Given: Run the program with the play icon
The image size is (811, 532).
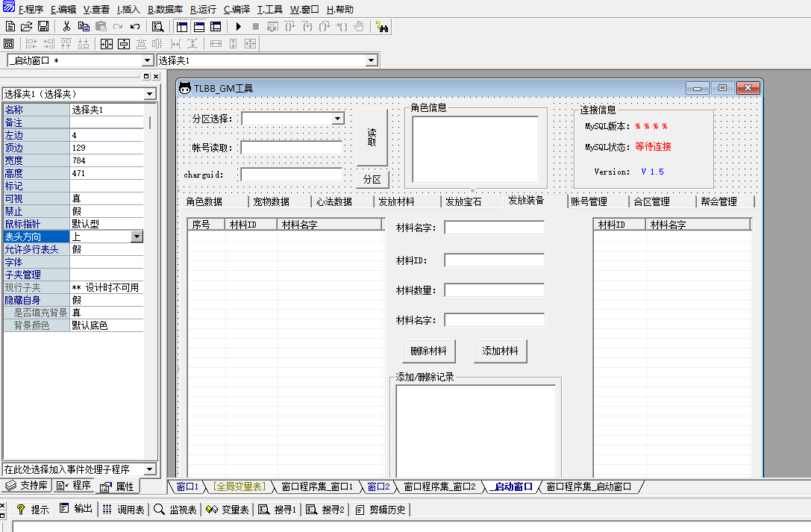Looking at the screenshot, I should [x=238, y=27].
